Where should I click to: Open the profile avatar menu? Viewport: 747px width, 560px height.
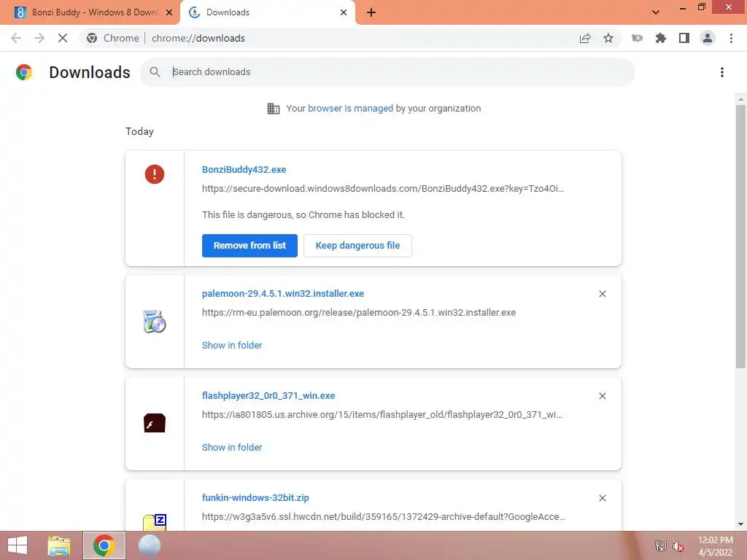[x=708, y=38]
